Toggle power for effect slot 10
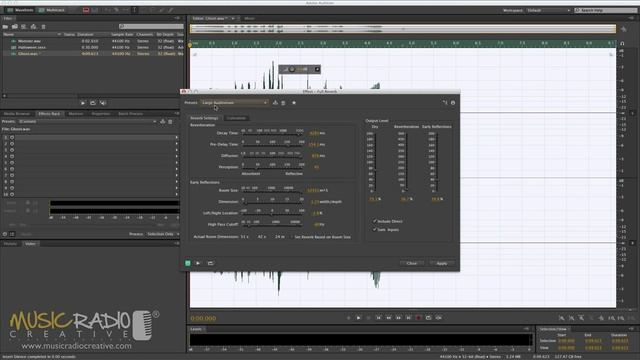Viewport: 640px width, 360px height. (x=12, y=194)
